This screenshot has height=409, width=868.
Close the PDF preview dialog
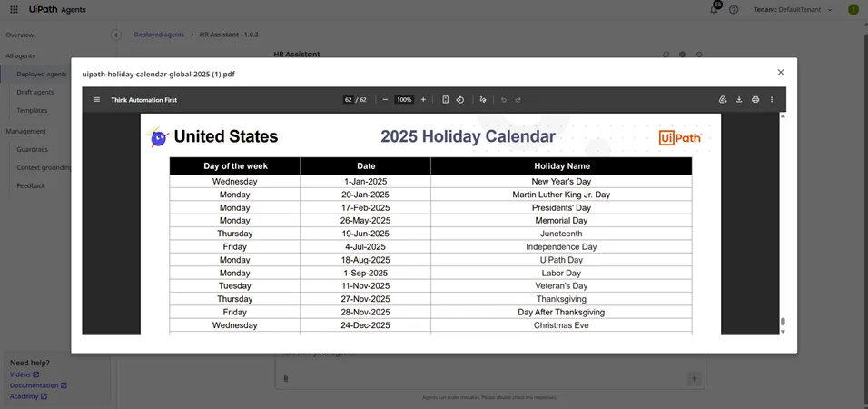781,73
